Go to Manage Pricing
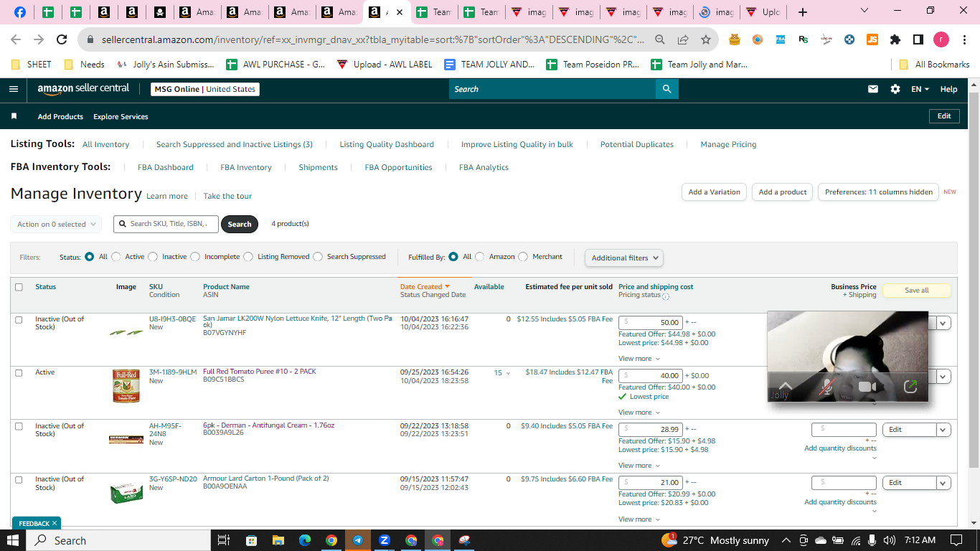 pyautogui.click(x=728, y=144)
